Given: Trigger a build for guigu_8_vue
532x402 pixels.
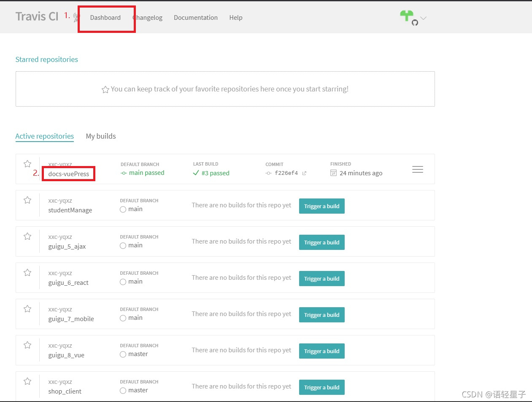Looking at the screenshot, I should (x=322, y=351).
